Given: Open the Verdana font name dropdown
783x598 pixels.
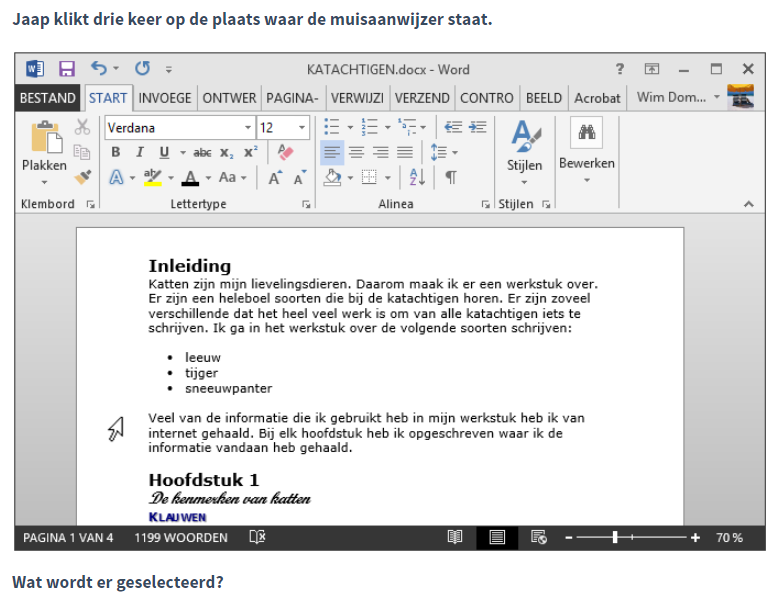Looking at the screenshot, I should pyautogui.click(x=248, y=128).
